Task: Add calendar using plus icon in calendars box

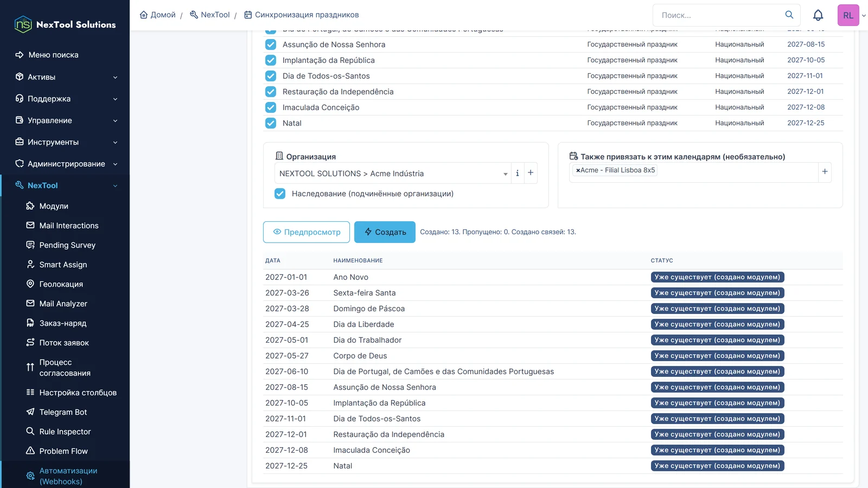Action: tap(825, 171)
